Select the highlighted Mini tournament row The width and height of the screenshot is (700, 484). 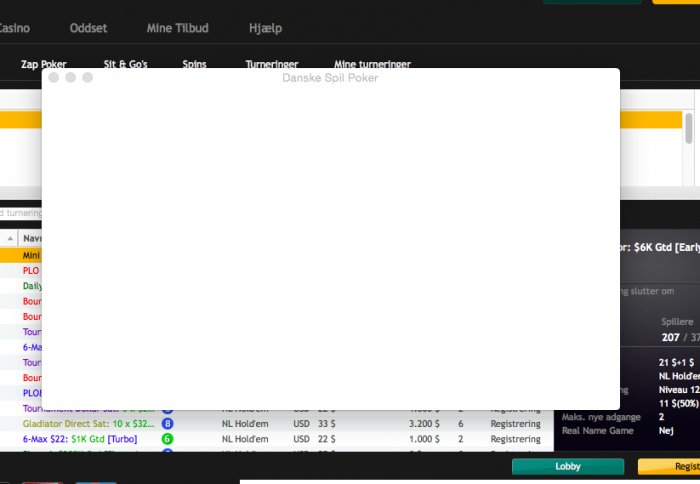pyautogui.click(x=21, y=255)
